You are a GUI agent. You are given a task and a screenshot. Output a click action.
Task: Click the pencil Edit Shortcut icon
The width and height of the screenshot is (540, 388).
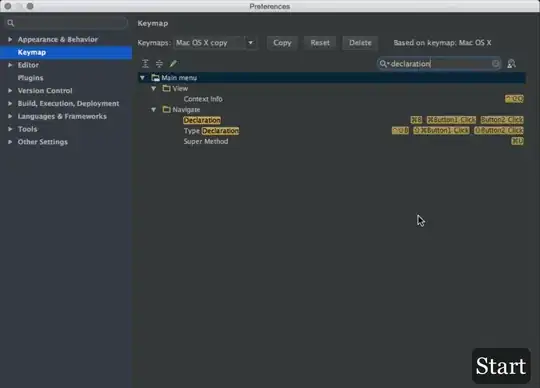173,64
